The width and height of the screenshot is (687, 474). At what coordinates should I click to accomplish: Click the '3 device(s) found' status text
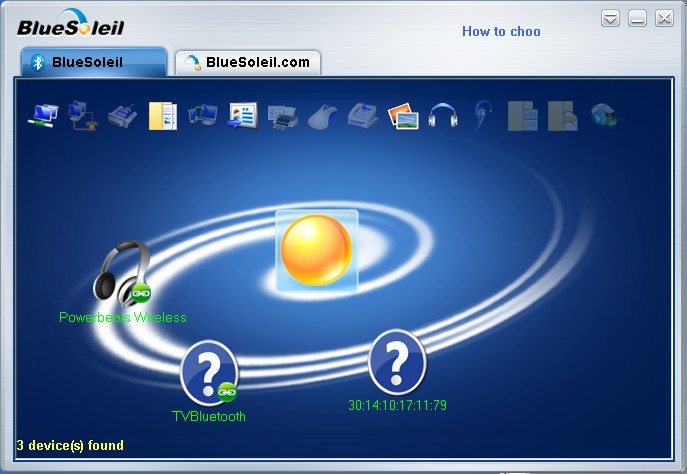(x=70, y=445)
